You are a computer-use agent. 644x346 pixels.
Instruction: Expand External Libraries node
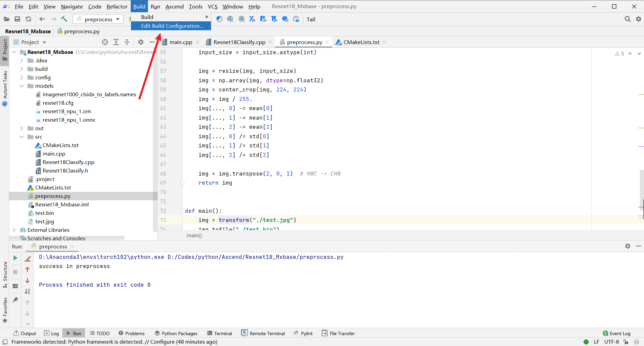click(14, 230)
